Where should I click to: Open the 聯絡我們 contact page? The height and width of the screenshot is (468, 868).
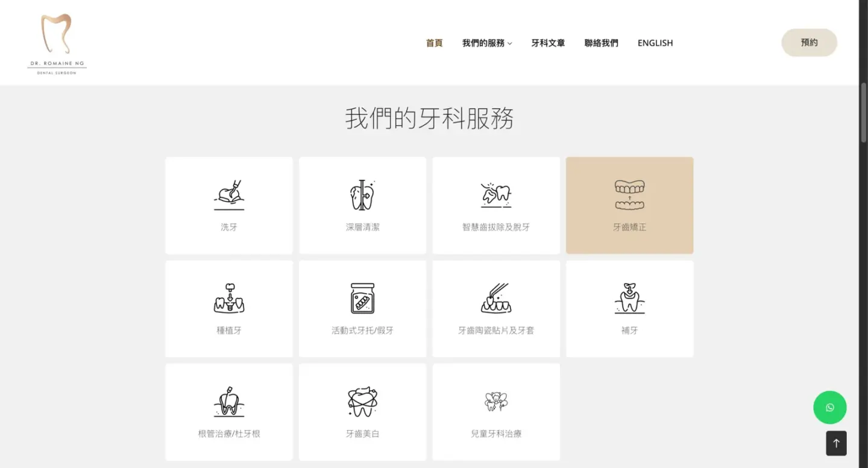[x=601, y=43]
